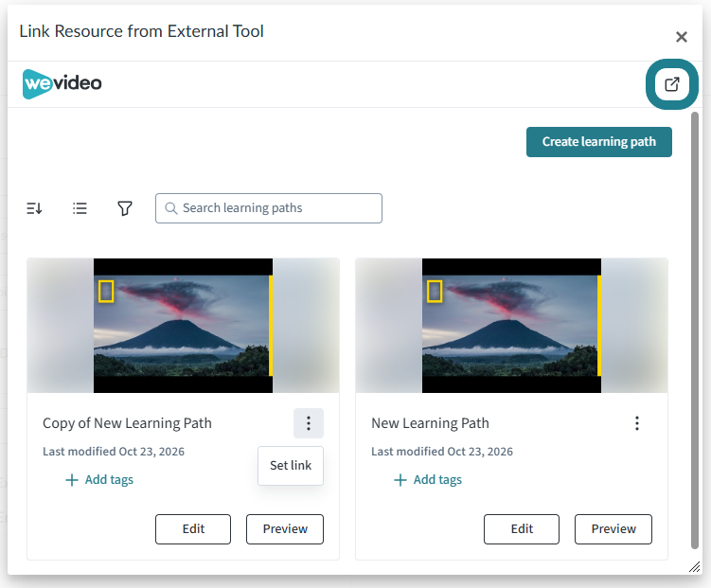This screenshot has width=711, height=588.
Task: Switch to list view icon
Action: (80, 208)
